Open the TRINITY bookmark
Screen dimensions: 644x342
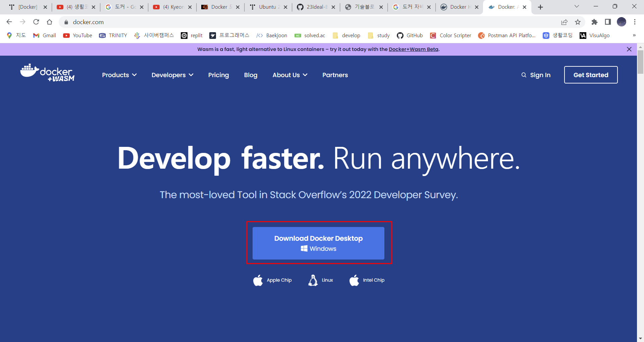pyautogui.click(x=113, y=36)
